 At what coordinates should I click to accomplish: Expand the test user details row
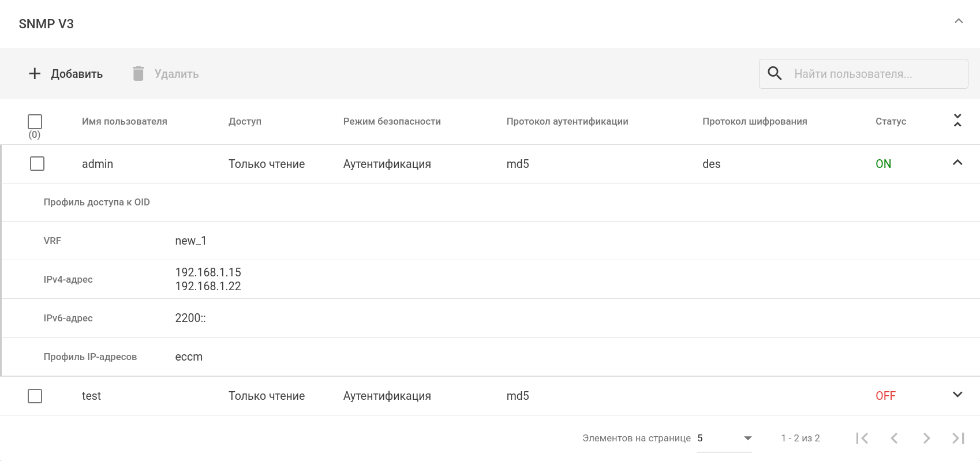(957, 395)
